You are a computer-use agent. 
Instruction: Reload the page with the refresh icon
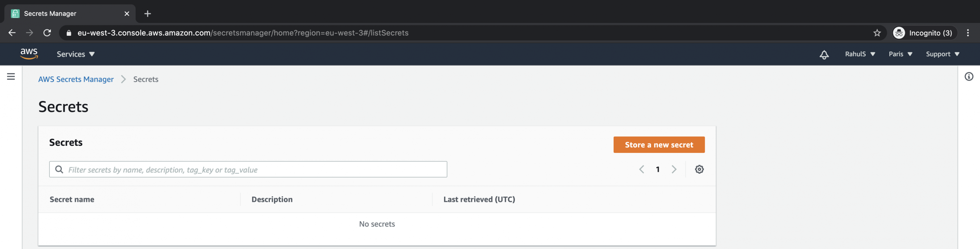click(x=47, y=33)
